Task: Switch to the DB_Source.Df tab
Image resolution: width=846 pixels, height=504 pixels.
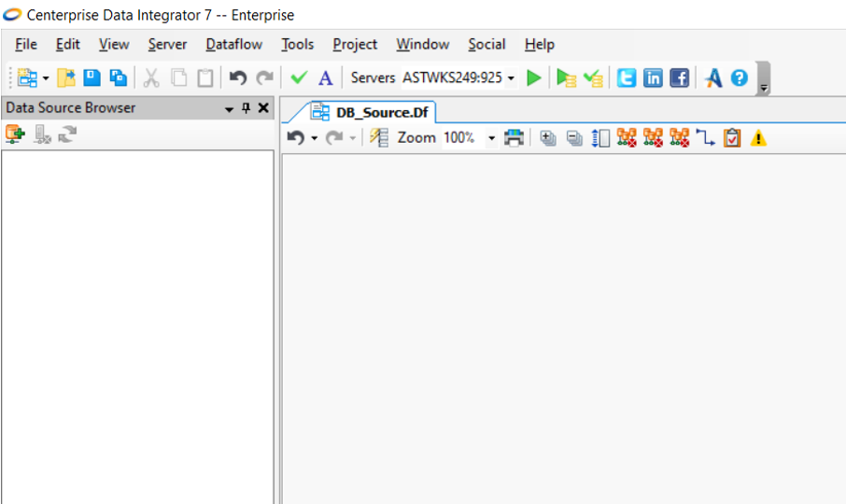Action: 371,112
